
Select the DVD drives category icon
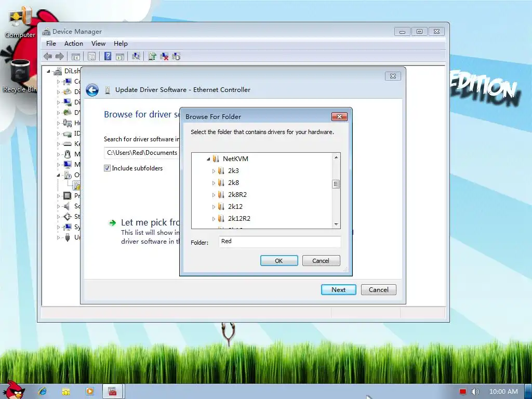tap(68, 112)
